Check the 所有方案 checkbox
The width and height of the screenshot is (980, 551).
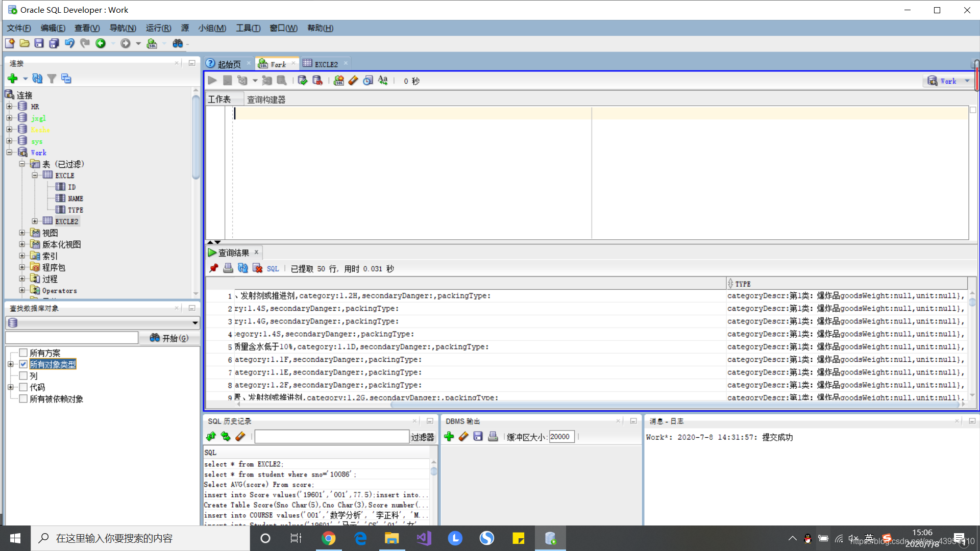pos(23,353)
